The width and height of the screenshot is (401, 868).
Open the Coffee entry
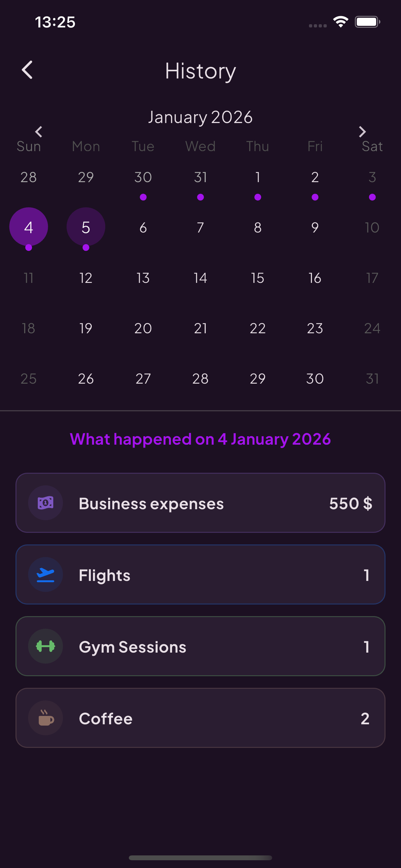[x=200, y=718]
